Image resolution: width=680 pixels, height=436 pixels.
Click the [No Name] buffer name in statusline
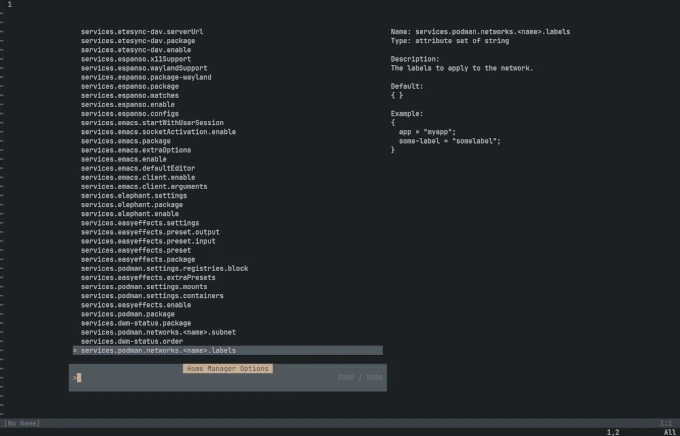coord(22,423)
